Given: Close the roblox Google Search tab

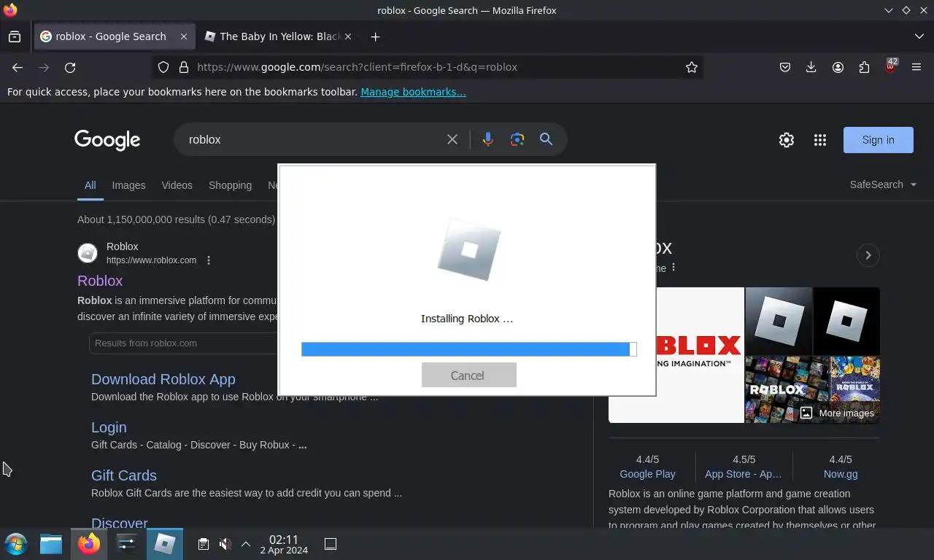Looking at the screenshot, I should tap(184, 36).
